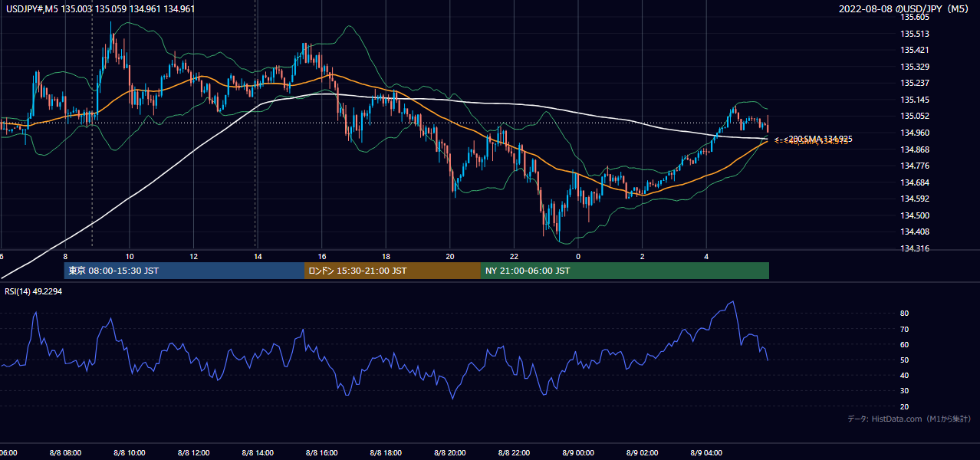Click the 8/8 08:00 date axis label
The image size is (980, 460).
(x=65, y=453)
